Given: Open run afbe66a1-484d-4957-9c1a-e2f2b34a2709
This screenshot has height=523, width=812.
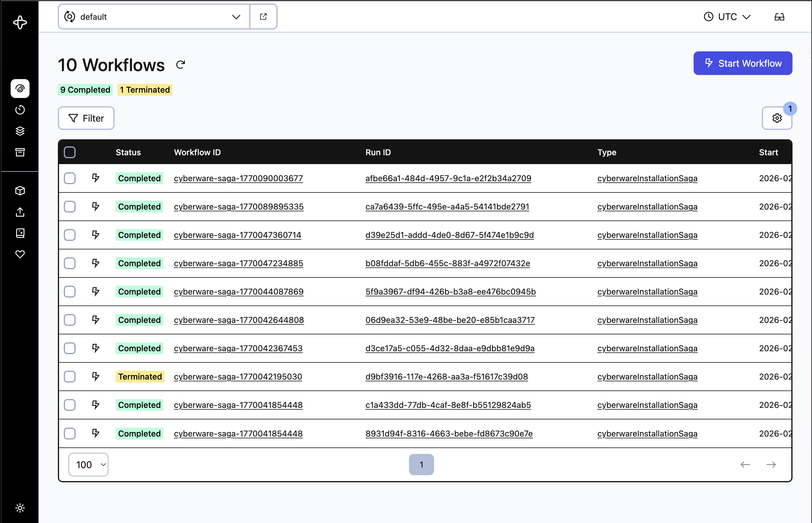Looking at the screenshot, I should click(449, 178).
